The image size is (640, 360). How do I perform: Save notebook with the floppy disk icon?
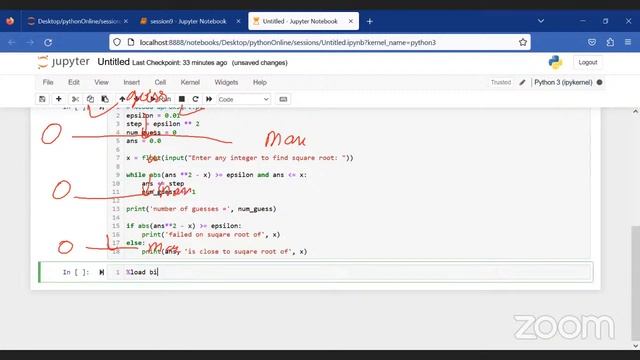pos(42,99)
